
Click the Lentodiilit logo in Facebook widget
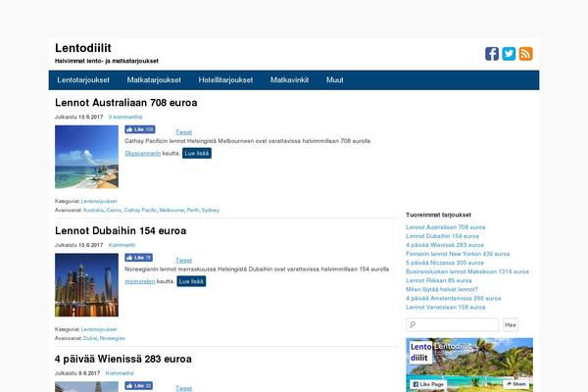pos(420,352)
